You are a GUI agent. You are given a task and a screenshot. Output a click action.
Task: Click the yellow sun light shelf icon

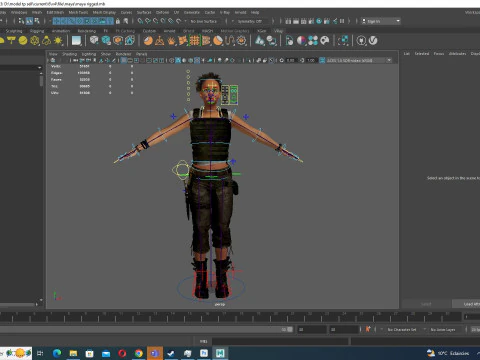point(58,41)
